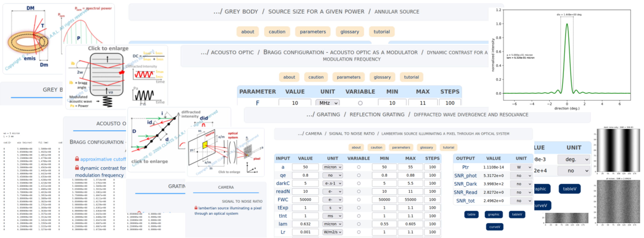Viewport: 644px width, 238px height.
Task: Click the min field for lam (0.55)
Action: point(384,224)
